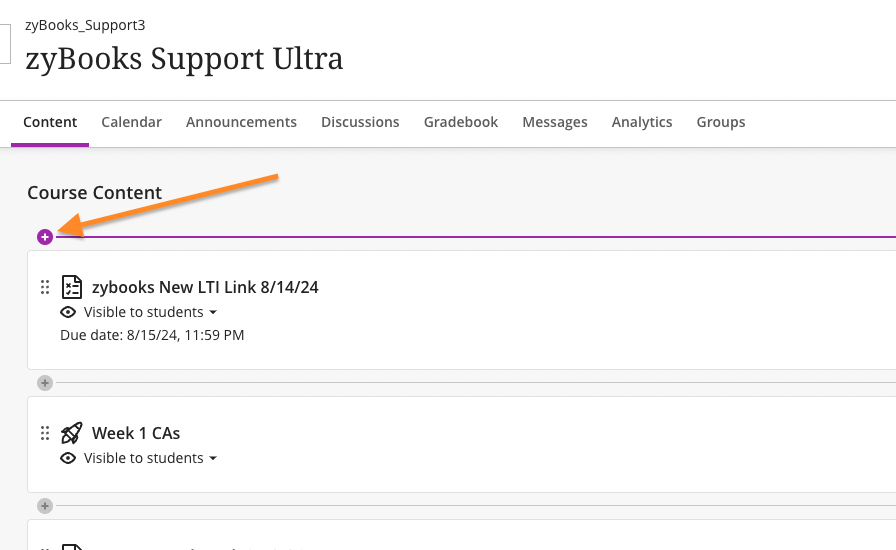Click the purple plus add-content icon

(x=45, y=237)
